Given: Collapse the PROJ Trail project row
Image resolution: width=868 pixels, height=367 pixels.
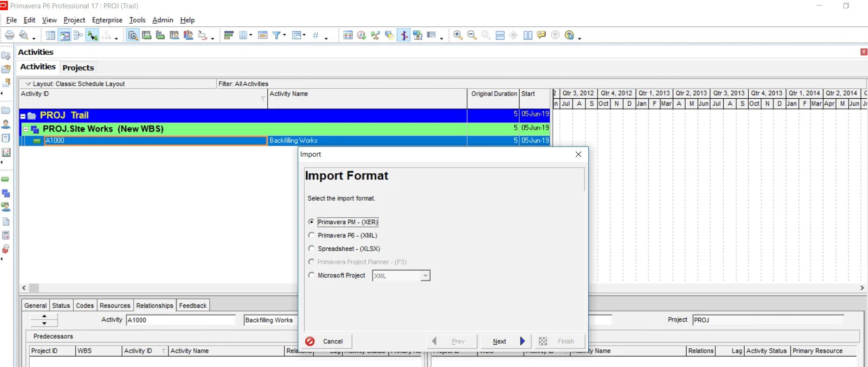Looking at the screenshot, I should [x=23, y=116].
